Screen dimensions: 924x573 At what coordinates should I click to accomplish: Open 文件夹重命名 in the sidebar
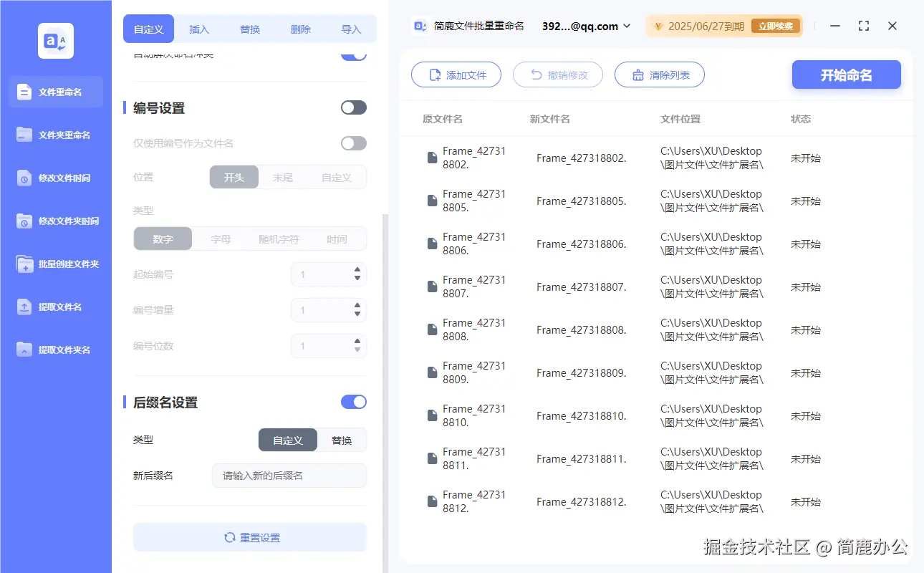coord(56,135)
